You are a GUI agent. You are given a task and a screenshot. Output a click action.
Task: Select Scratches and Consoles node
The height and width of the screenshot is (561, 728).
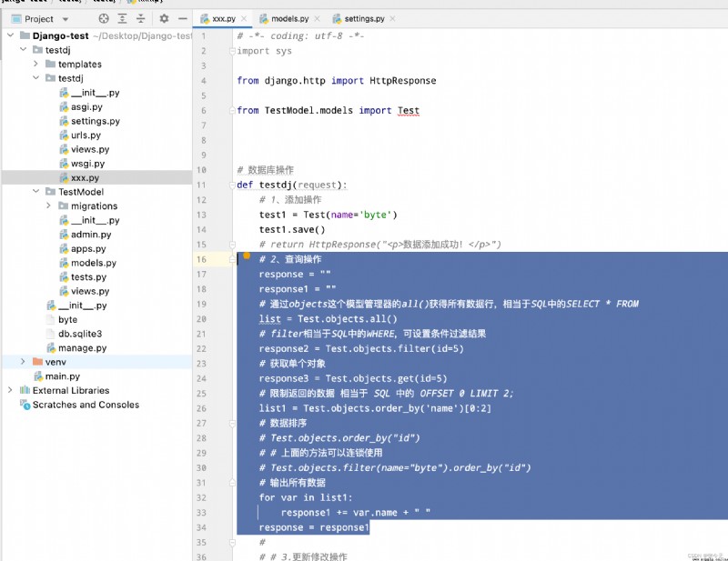86,405
